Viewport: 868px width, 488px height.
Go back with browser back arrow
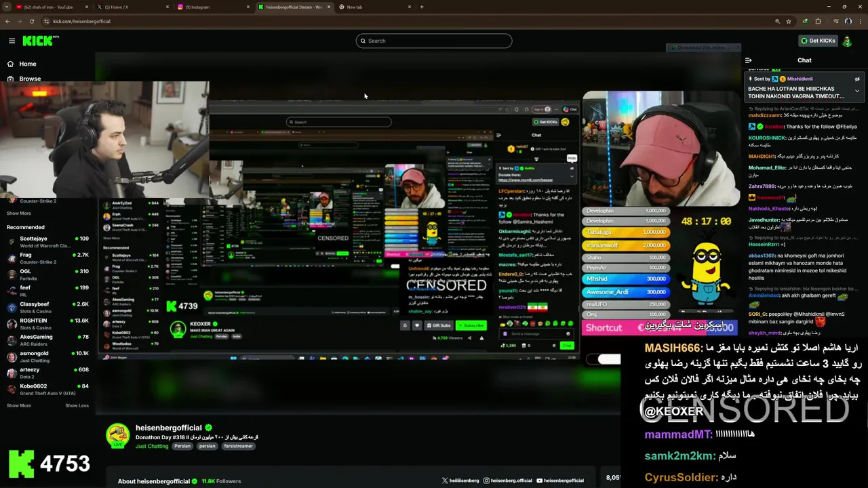pyautogui.click(x=7, y=21)
